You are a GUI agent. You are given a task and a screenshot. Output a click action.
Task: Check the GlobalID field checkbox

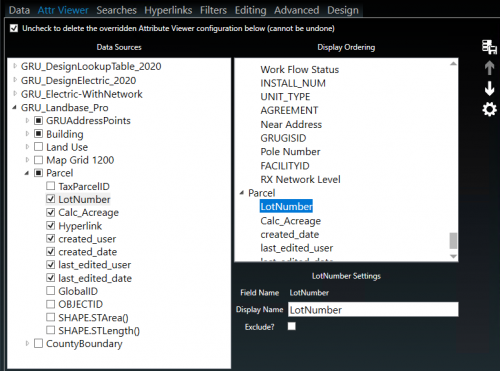[x=51, y=291]
